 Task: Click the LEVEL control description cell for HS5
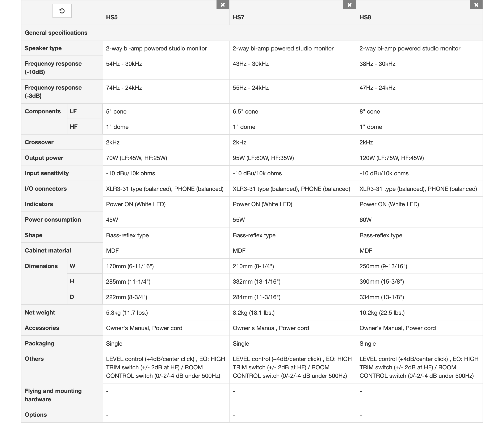166,367
